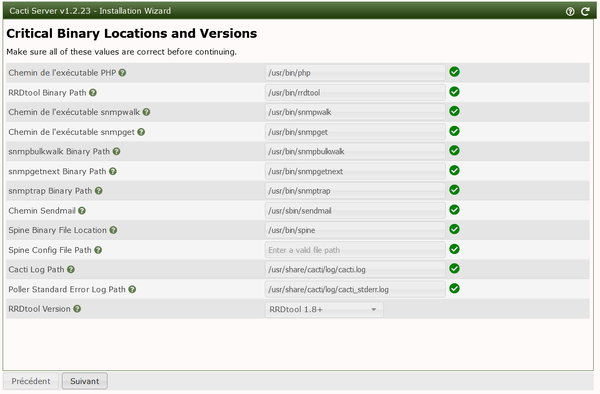This screenshot has width=600, height=394.
Task: Show help for Cacti Log Path
Action: [70, 269]
